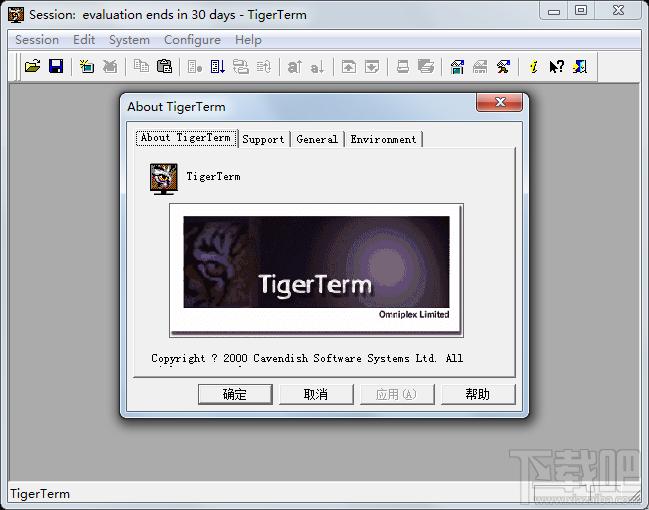Open the Help menu
The image size is (649, 510).
[248, 40]
